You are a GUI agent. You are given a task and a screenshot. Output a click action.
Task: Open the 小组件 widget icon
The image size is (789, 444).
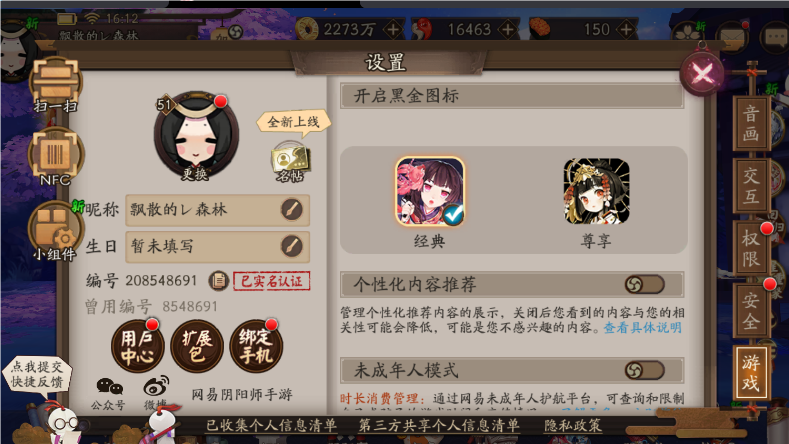click(x=54, y=229)
